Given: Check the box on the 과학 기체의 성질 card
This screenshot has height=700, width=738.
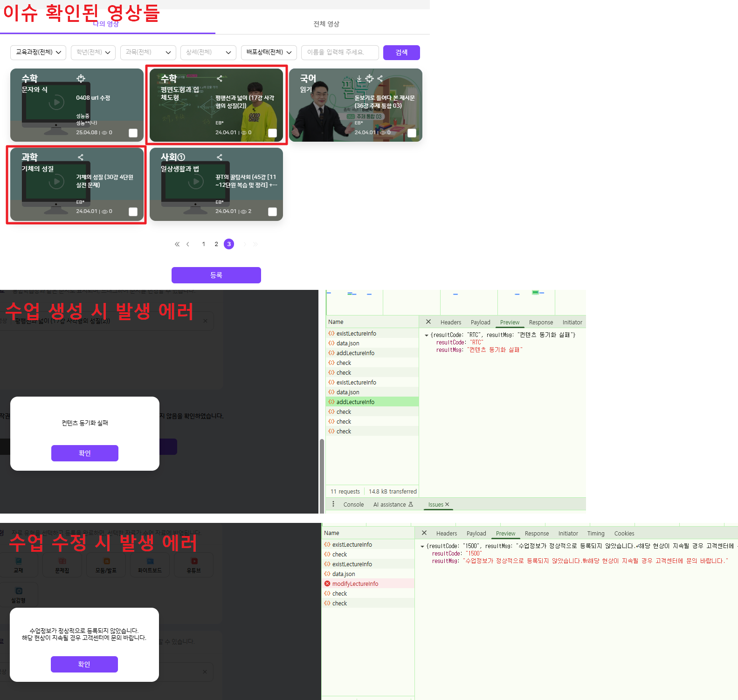Looking at the screenshot, I should coord(133,212).
